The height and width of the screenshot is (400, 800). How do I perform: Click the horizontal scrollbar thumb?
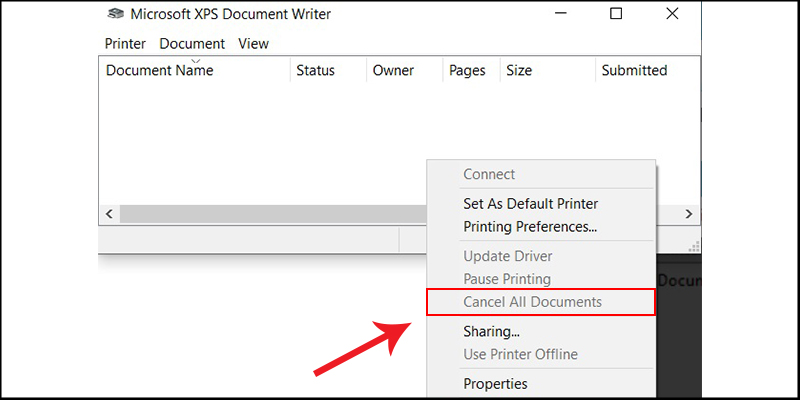click(273, 214)
